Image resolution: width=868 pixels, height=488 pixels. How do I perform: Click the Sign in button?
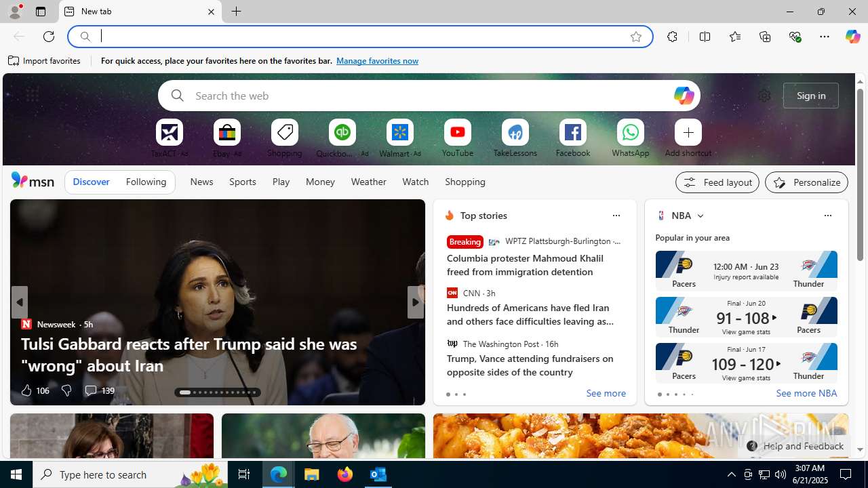[811, 96]
